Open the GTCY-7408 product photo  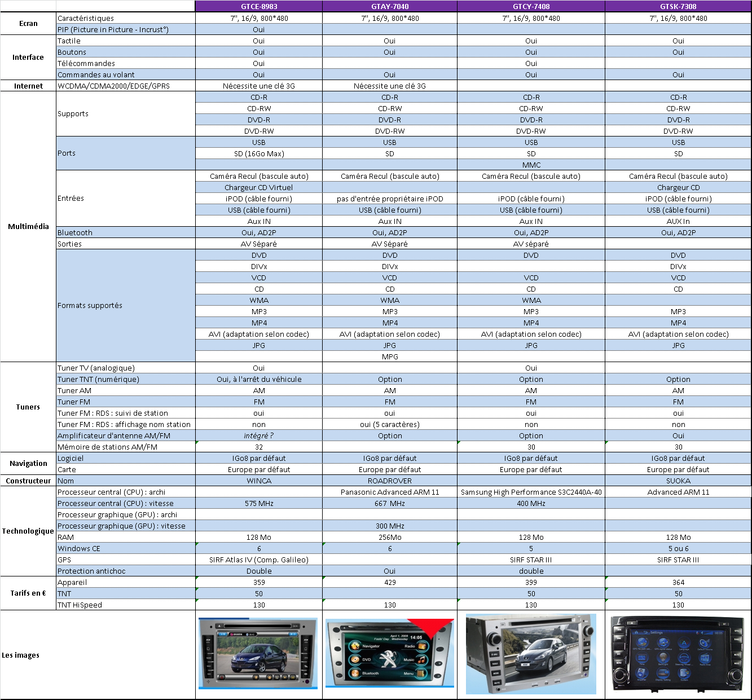pyautogui.click(x=531, y=654)
